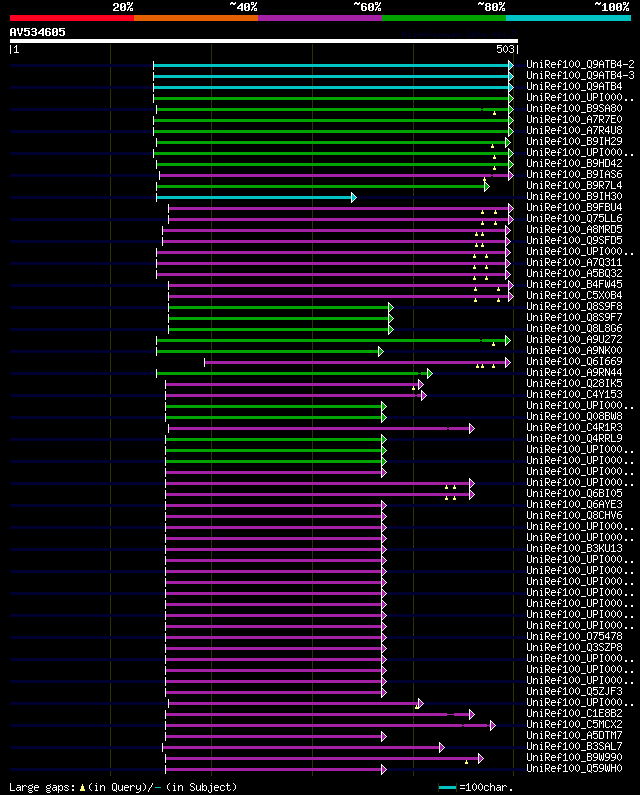Select hit label UniRef100_A9U272
Viewport: 640px width, 795px height.
click(x=574, y=339)
